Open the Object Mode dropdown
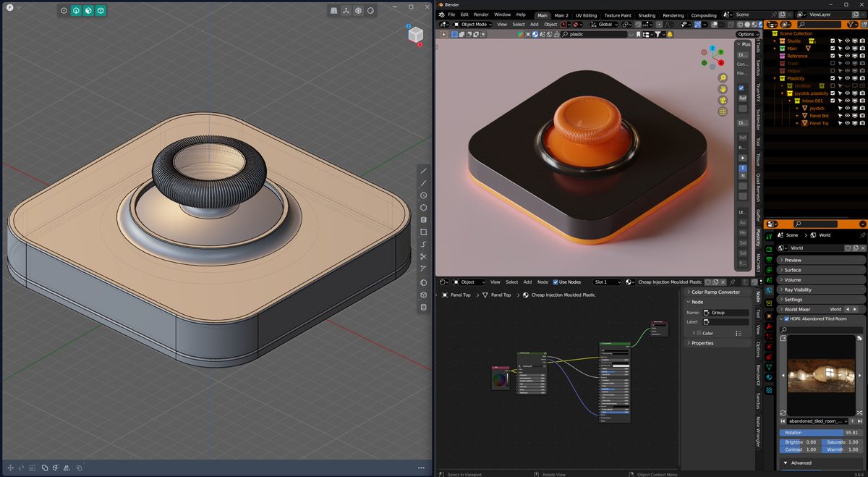 pyautogui.click(x=474, y=24)
